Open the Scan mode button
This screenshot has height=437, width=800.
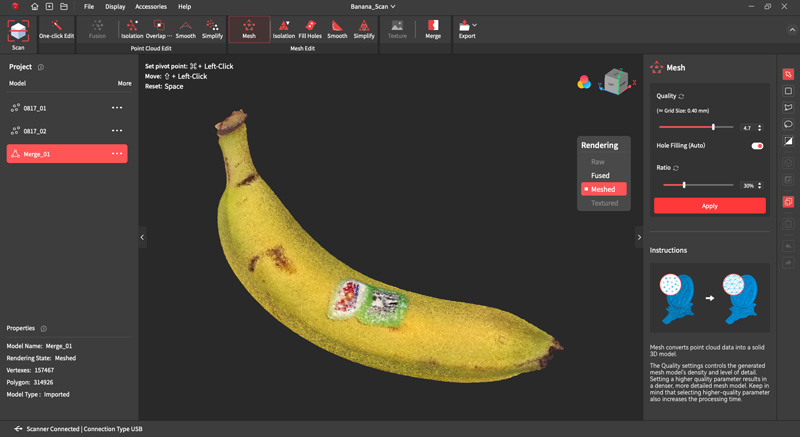(18, 35)
